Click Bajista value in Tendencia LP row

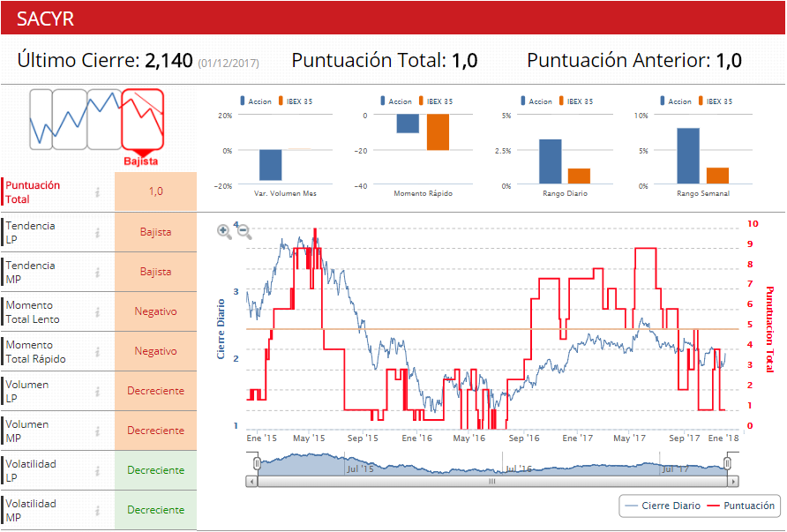(155, 232)
